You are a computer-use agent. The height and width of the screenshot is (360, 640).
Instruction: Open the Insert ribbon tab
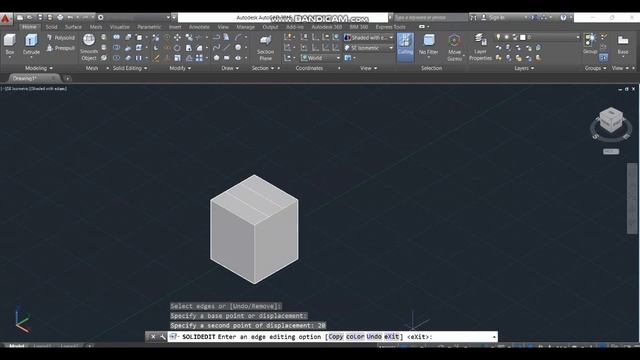pyautogui.click(x=175, y=27)
